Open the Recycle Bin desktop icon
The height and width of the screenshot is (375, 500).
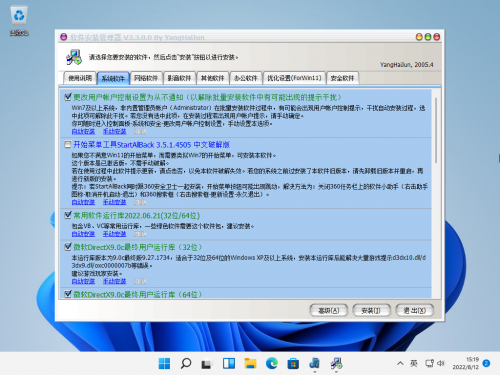click(x=19, y=21)
